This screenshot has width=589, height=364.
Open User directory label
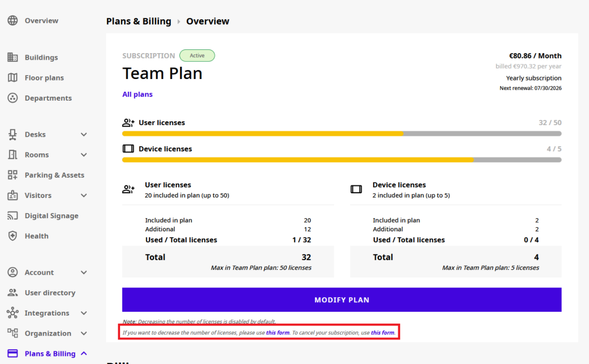(50, 293)
